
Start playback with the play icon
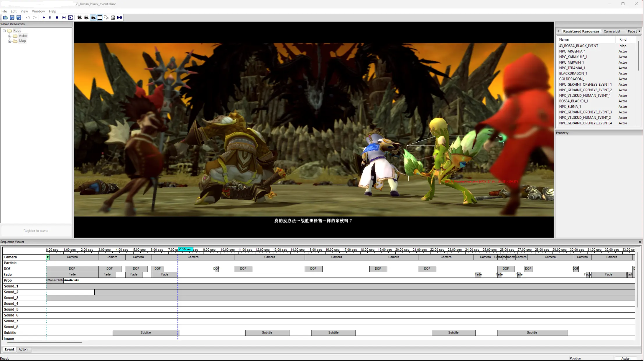[x=44, y=17]
